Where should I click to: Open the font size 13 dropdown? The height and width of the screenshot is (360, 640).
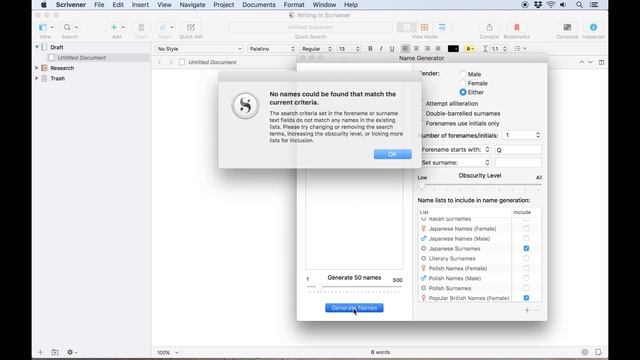tap(349, 49)
